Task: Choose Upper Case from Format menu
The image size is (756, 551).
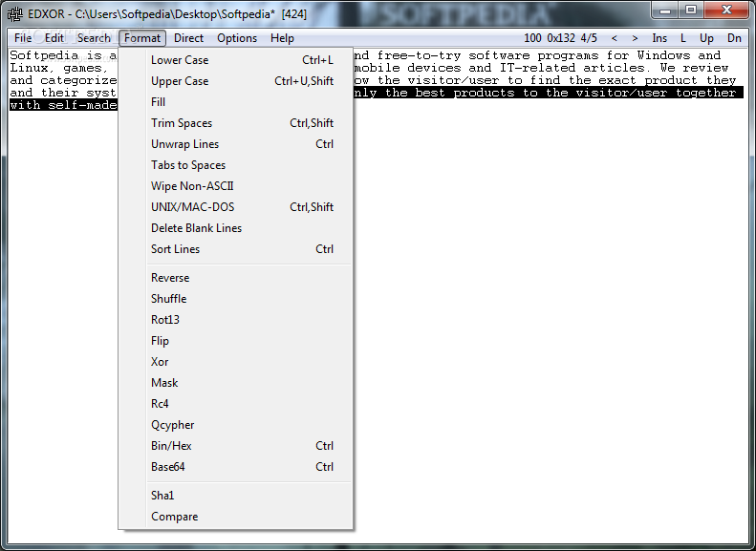Action: coord(236,81)
